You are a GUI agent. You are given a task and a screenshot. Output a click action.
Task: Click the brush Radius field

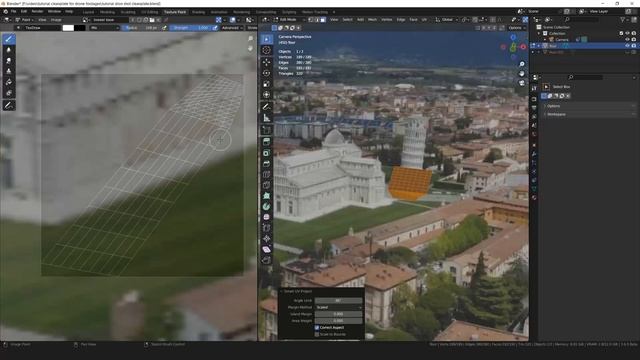point(140,28)
